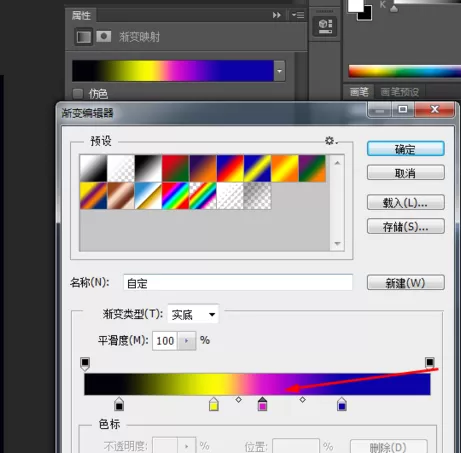Click the K slider handle in the Color panel
This screenshot has width=461, height=453.
coord(394,9)
